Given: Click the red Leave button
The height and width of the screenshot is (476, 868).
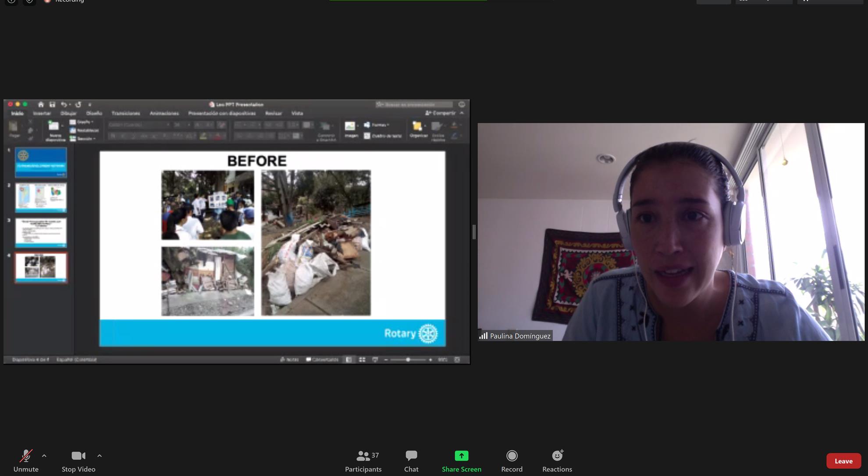Looking at the screenshot, I should 843,461.
